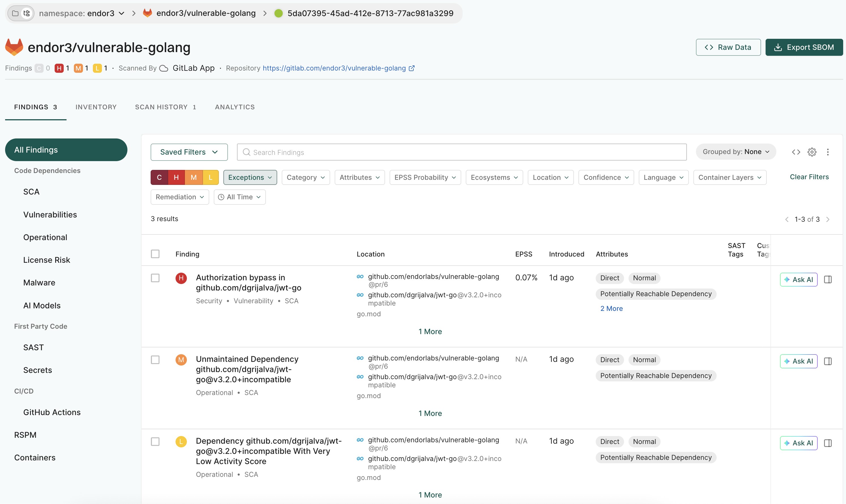
Task: Click the Export SBOM button
Action: coord(804,47)
